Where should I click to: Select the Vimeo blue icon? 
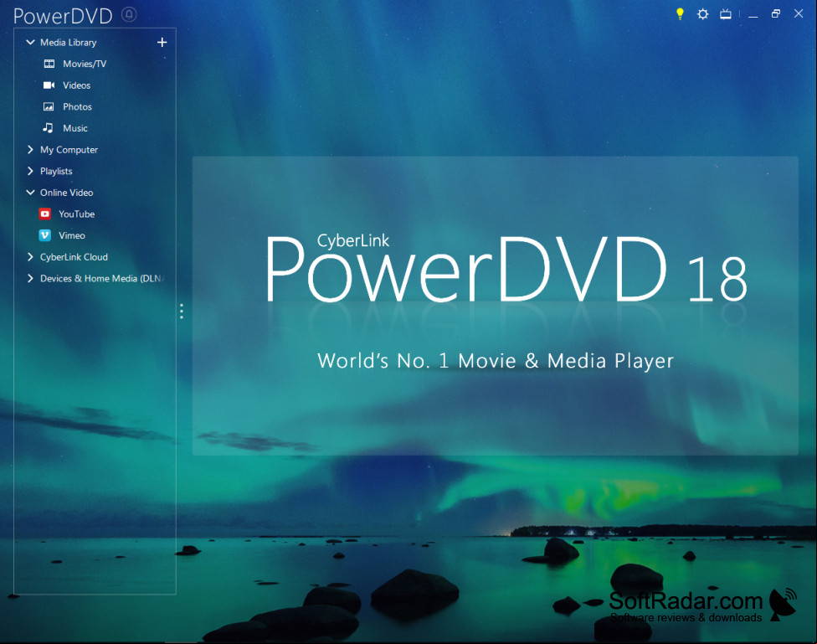[45, 235]
